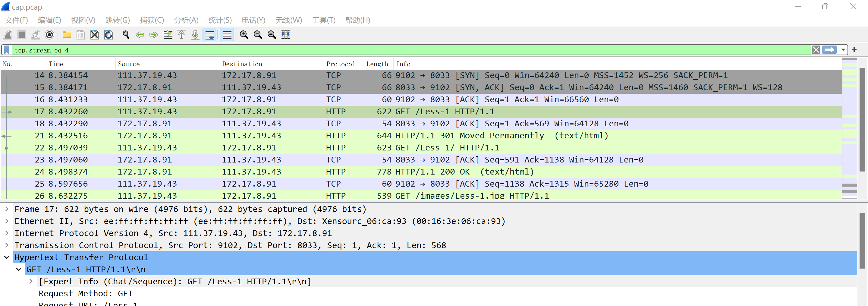Expand the Frame 17 details row

click(7, 209)
